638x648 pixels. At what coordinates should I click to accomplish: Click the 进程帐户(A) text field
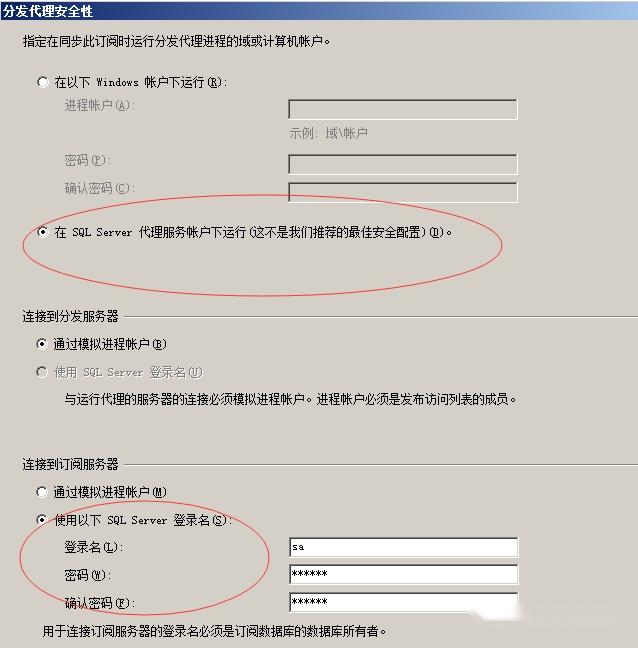pos(403,110)
